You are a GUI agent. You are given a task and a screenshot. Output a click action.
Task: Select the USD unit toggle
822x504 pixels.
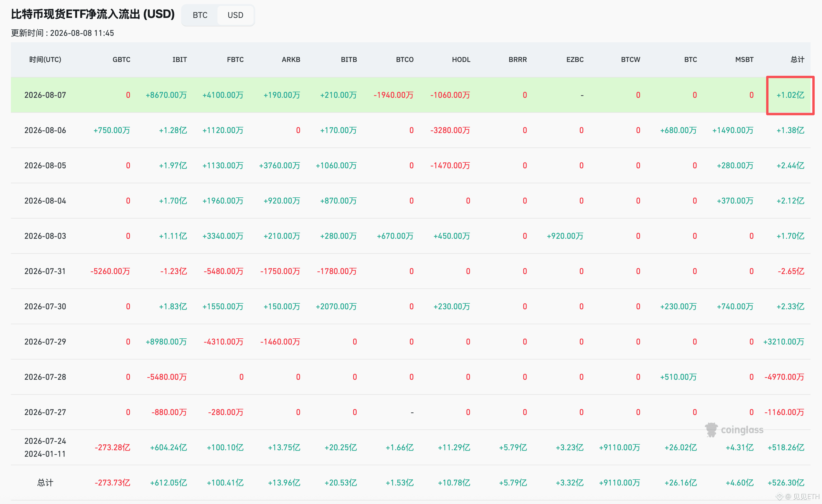tap(235, 15)
